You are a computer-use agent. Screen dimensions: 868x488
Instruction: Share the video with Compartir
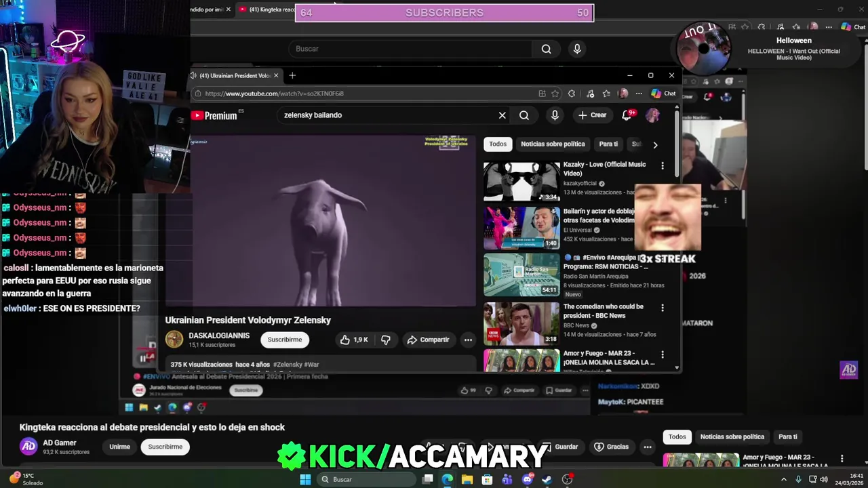click(x=428, y=340)
